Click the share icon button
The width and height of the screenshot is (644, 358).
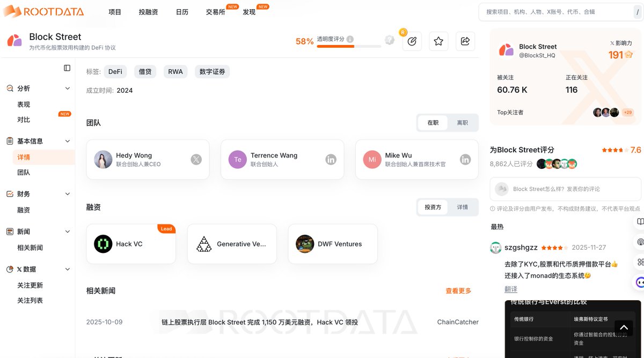(465, 41)
